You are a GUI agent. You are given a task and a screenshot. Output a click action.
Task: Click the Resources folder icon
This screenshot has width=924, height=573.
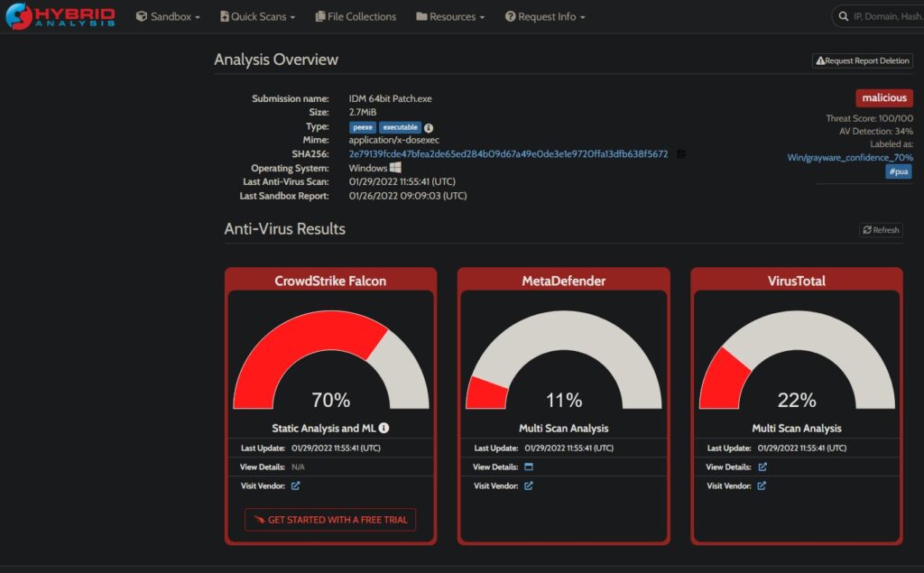[421, 16]
